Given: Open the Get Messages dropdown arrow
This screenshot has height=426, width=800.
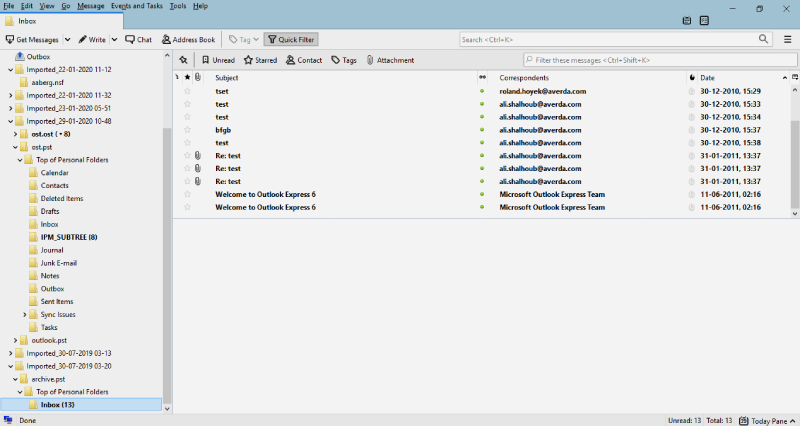Looking at the screenshot, I should (x=67, y=39).
